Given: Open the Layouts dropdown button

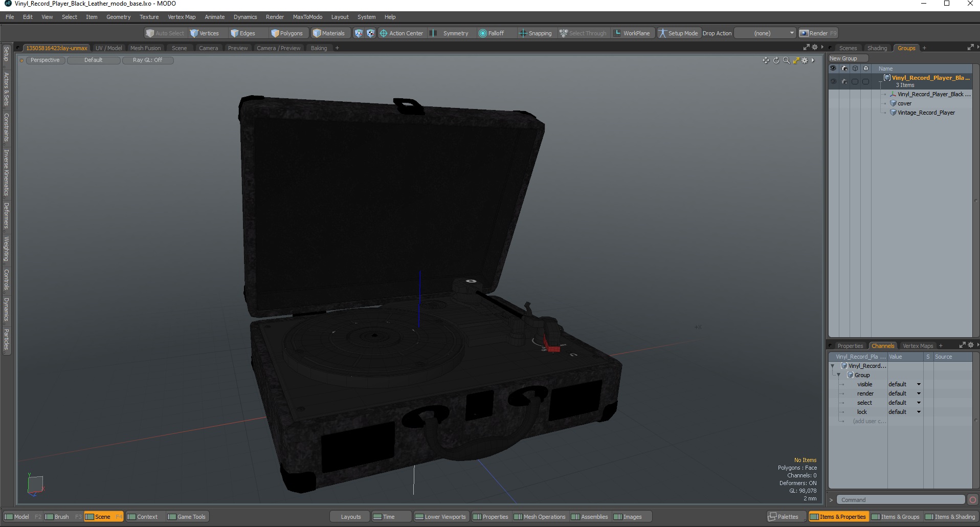Looking at the screenshot, I should 351,517.
